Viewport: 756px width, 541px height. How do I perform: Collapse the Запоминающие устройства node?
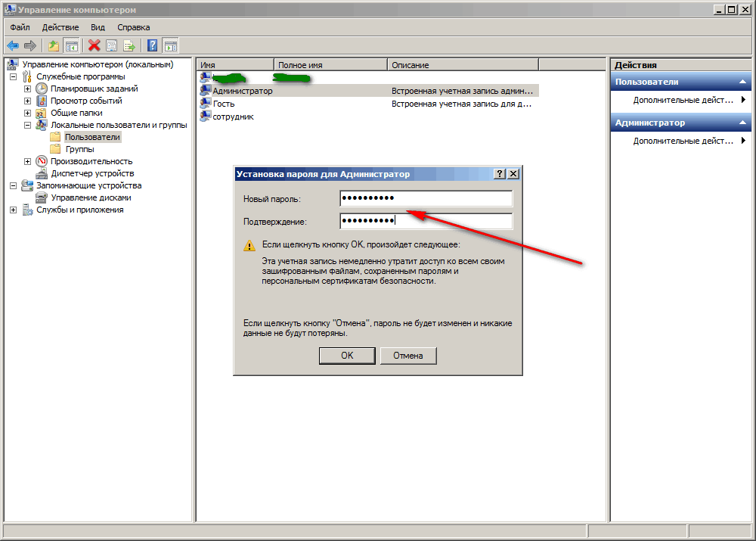pos(14,185)
